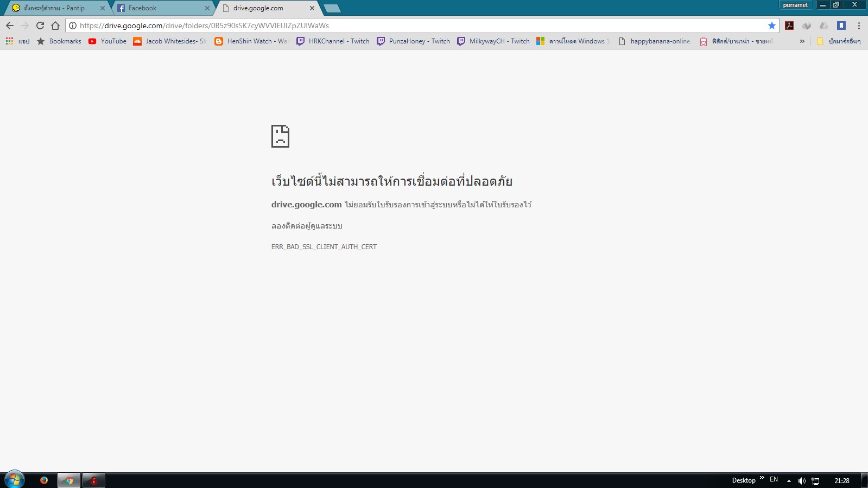The image size is (868, 488).
Task: Switch to the Facebook tab
Action: pos(162,8)
